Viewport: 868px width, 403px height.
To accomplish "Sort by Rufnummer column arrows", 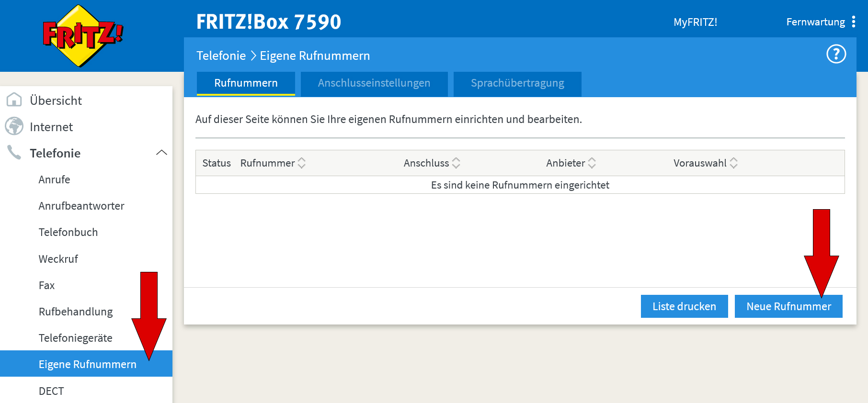I will [x=302, y=163].
